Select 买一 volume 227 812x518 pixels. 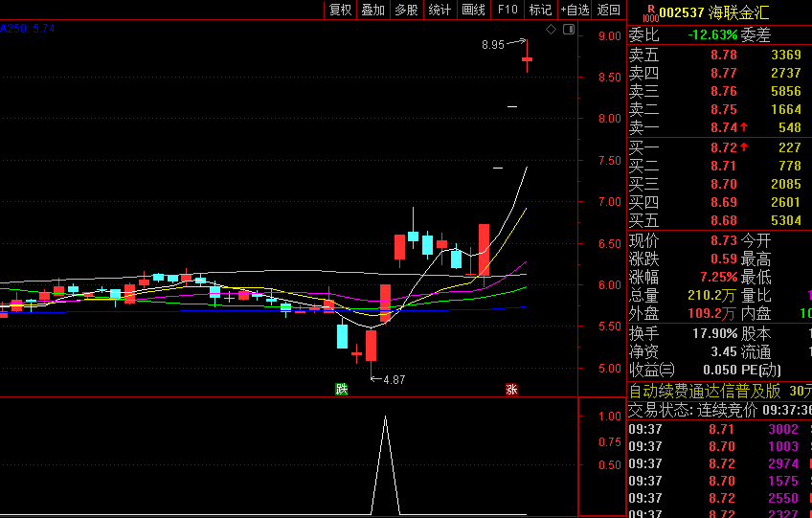pyautogui.click(x=790, y=147)
